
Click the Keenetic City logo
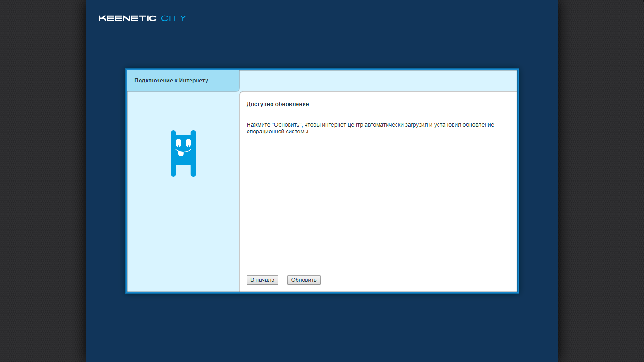click(x=142, y=18)
